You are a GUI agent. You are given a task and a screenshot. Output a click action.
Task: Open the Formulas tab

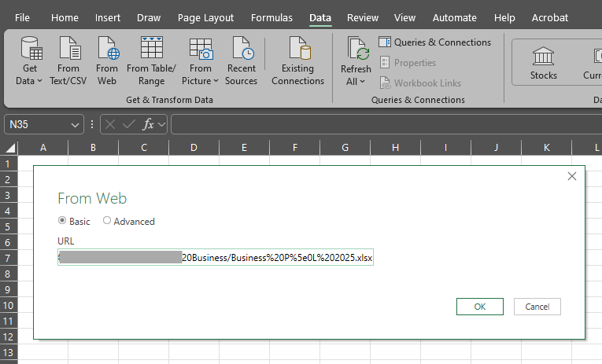(x=271, y=17)
